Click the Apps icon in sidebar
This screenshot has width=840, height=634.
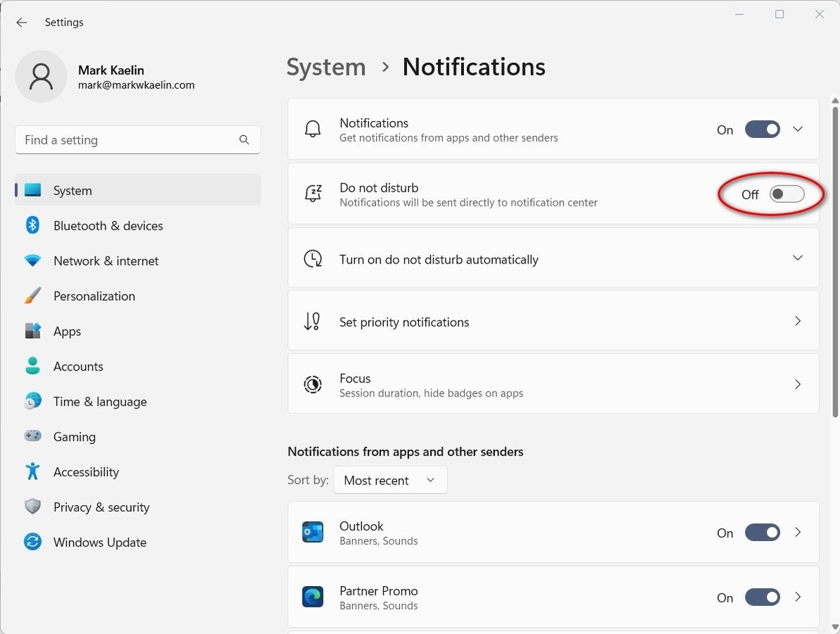coord(32,330)
